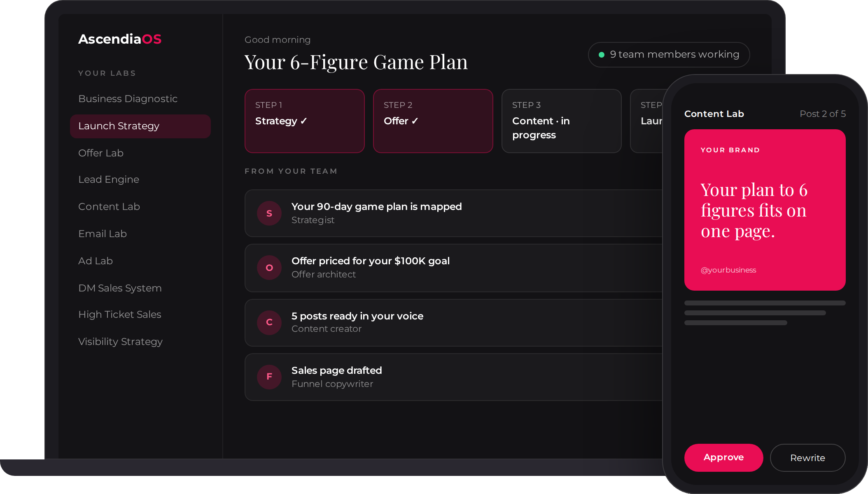Click the pink Your Brand post preview
This screenshot has width=868, height=494.
(x=765, y=210)
